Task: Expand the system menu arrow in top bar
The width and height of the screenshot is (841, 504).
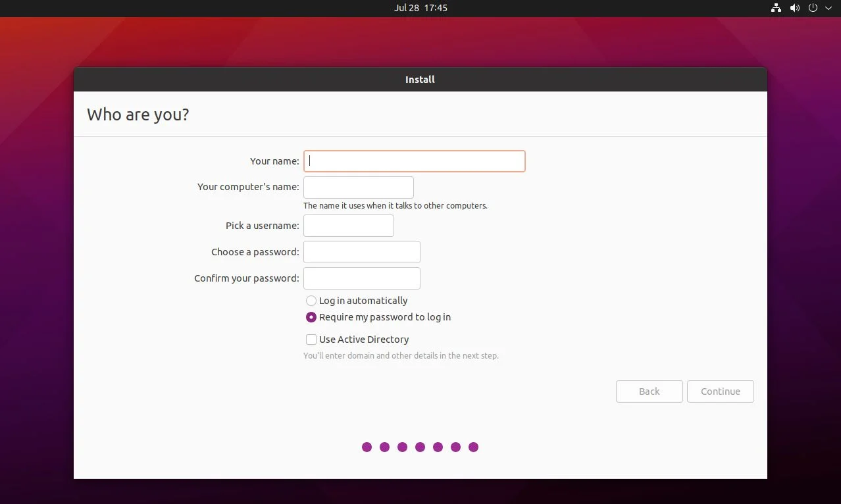Action: (x=828, y=8)
